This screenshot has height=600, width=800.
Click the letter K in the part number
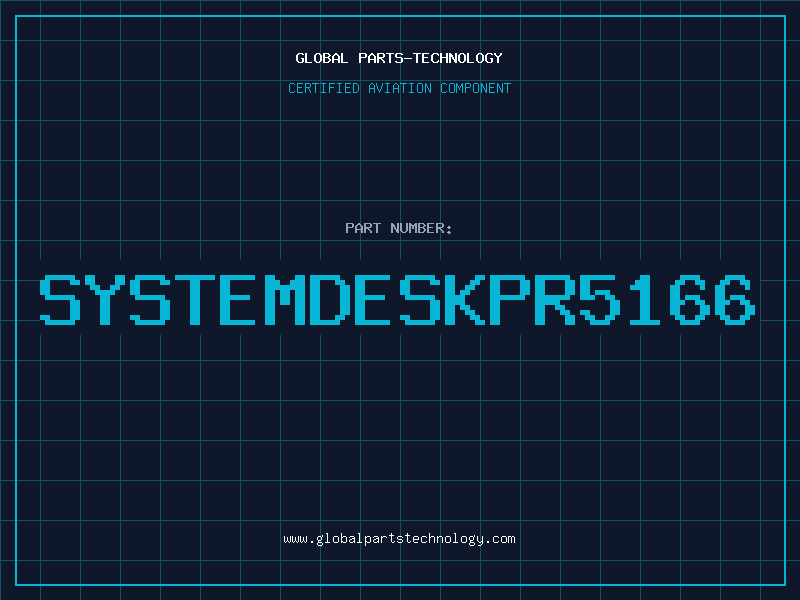coord(465,299)
